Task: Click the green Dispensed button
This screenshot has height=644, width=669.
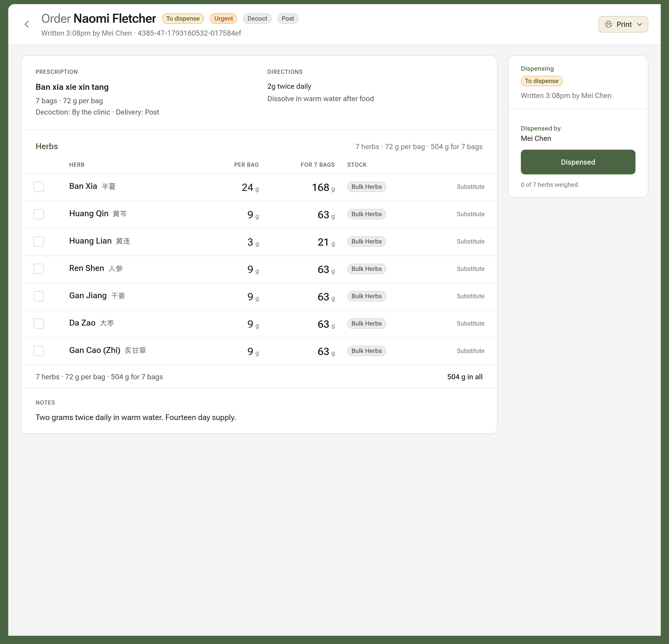Action: click(578, 162)
